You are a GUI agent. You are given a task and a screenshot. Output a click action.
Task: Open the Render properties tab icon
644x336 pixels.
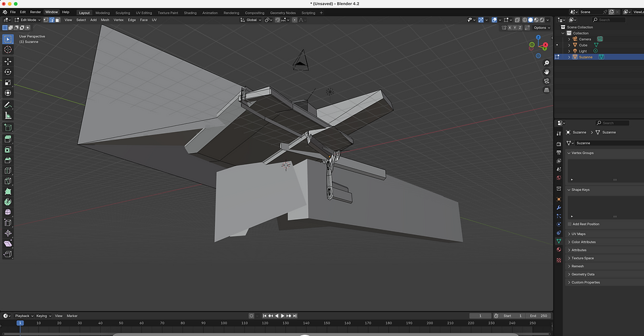[559, 144]
